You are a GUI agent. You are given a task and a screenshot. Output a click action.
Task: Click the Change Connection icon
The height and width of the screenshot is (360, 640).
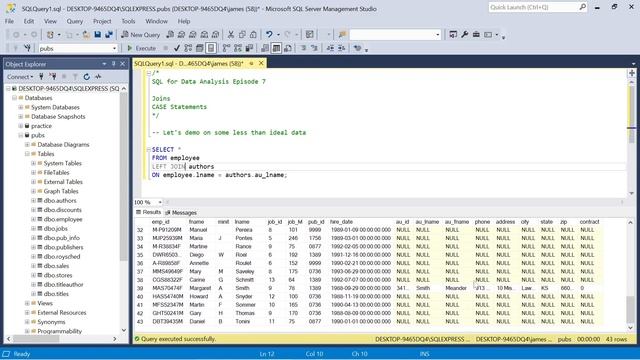[x=27, y=48]
